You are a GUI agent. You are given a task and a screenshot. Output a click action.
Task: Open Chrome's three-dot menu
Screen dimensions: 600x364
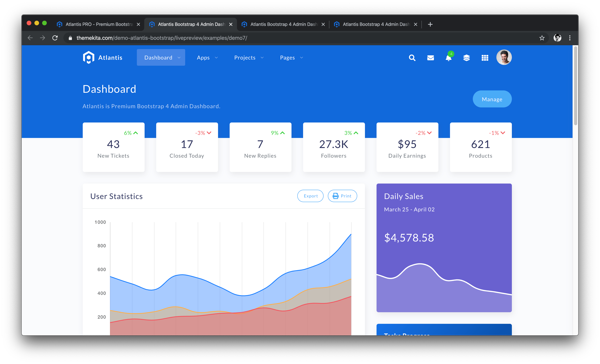570,38
